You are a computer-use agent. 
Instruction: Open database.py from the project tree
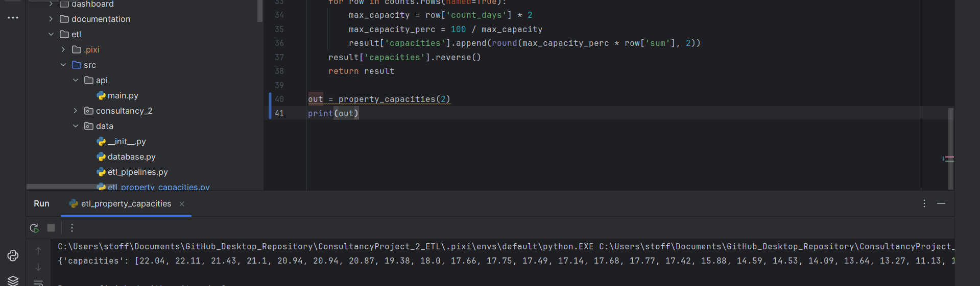(131, 157)
